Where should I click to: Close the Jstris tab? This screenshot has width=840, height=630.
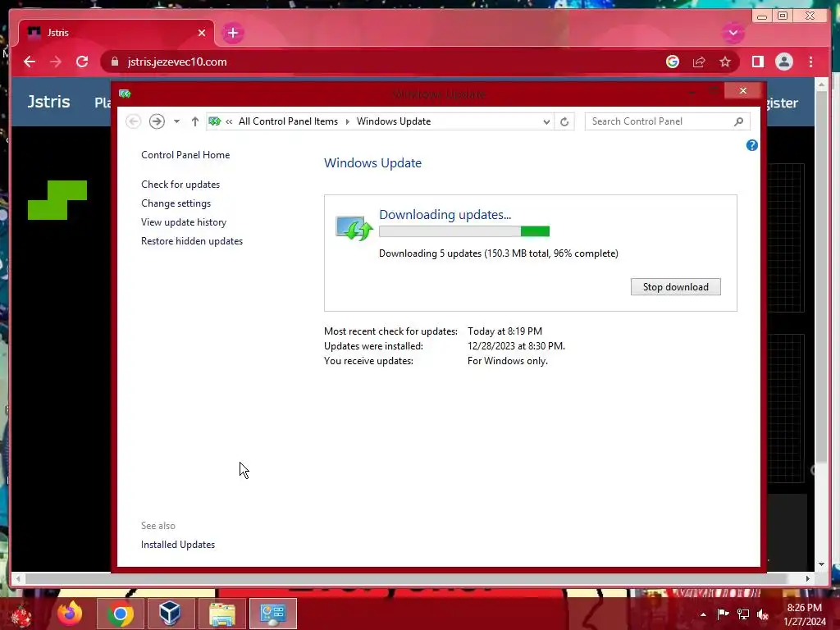202,33
